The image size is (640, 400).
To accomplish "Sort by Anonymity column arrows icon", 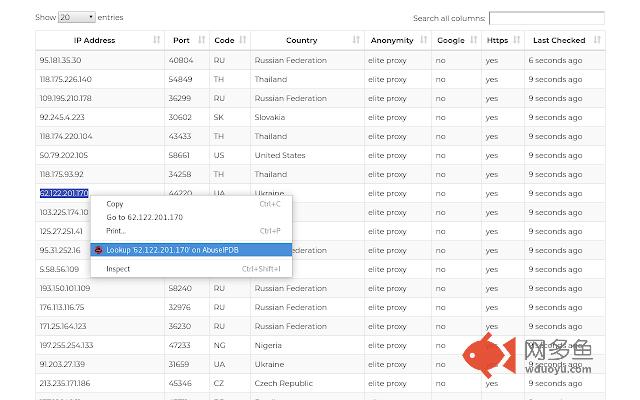I will pos(423,40).
